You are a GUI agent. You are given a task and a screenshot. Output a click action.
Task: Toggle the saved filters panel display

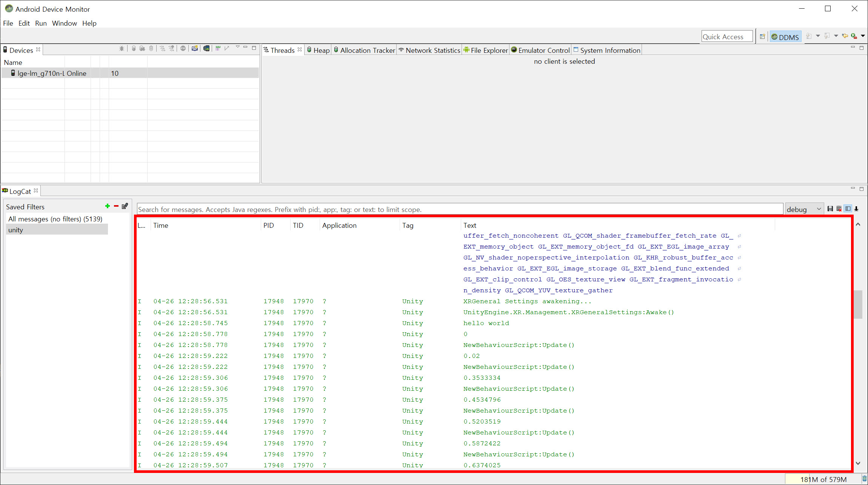click(x=848, y=209)
